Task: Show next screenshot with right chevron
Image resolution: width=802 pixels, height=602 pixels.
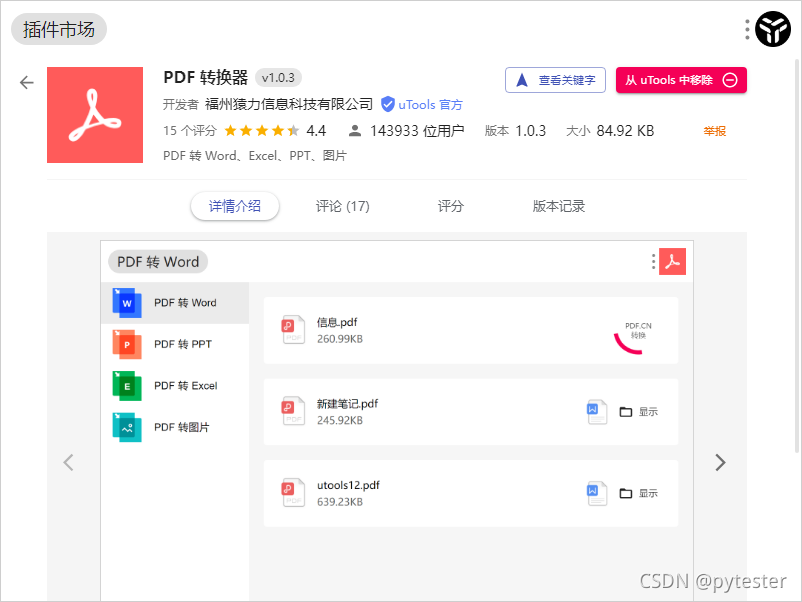Action: [x=720, y=462]
